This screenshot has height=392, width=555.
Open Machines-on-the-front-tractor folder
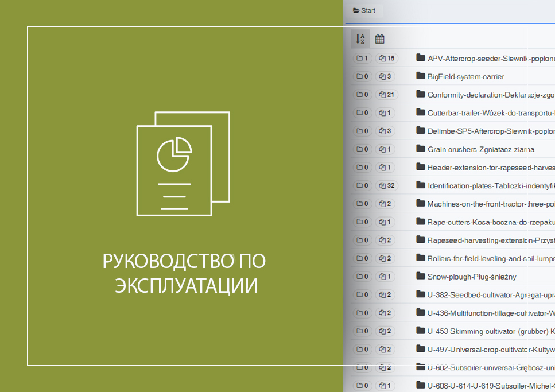tap(491, 204)
